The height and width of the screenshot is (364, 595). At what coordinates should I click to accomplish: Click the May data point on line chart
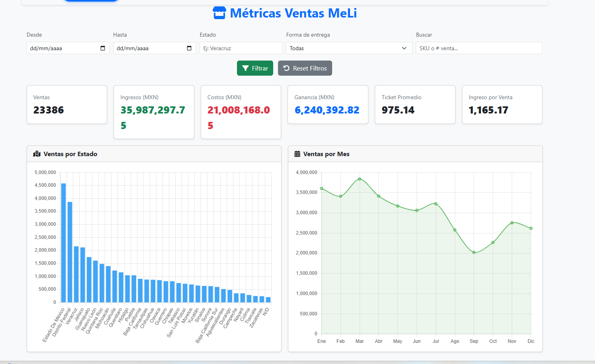click(x=398, y=206)
